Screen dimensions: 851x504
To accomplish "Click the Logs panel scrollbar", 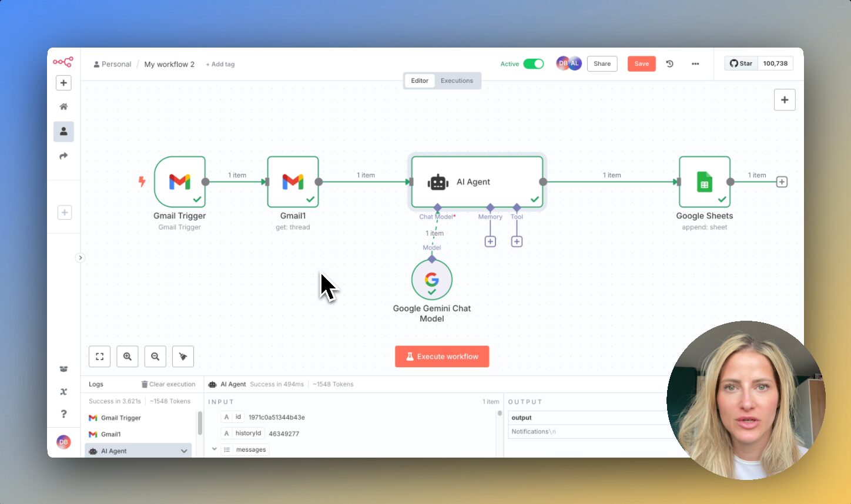I will click(200, 423).
